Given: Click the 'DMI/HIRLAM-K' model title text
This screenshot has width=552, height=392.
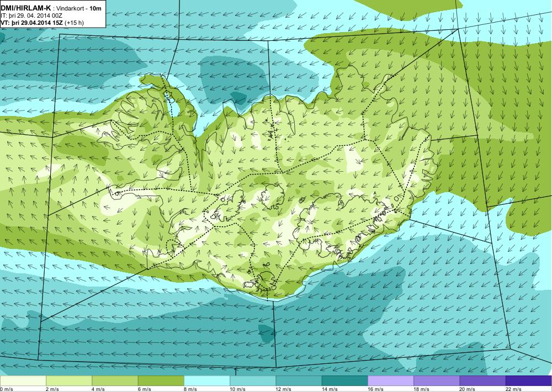Looking at the screenshot, I should click(x=25, y=8).
